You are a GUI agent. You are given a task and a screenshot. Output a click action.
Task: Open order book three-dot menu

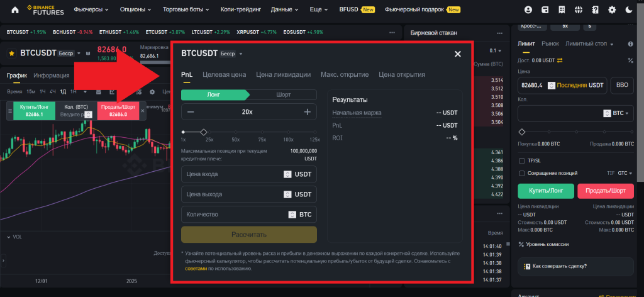[499, 33]
